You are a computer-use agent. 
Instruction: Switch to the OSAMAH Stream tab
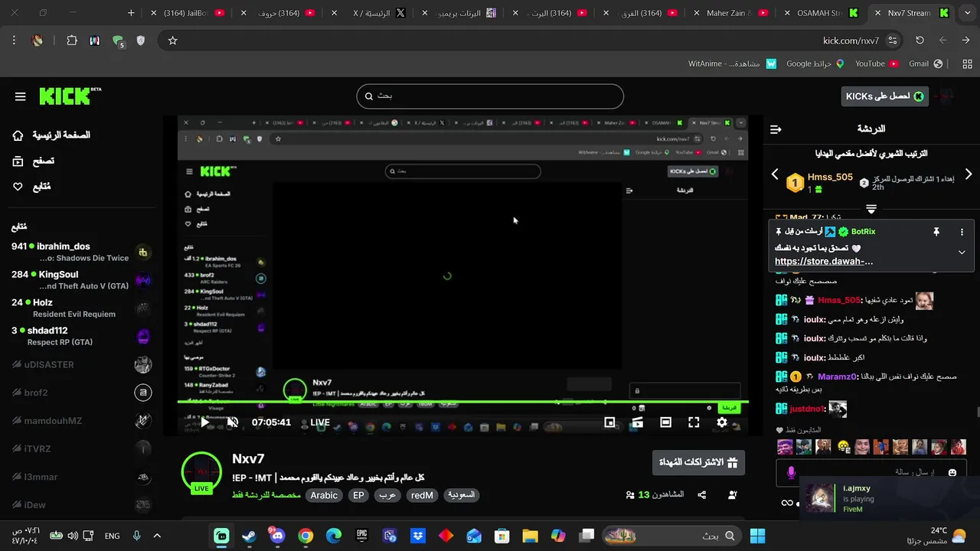coord(821,13)
